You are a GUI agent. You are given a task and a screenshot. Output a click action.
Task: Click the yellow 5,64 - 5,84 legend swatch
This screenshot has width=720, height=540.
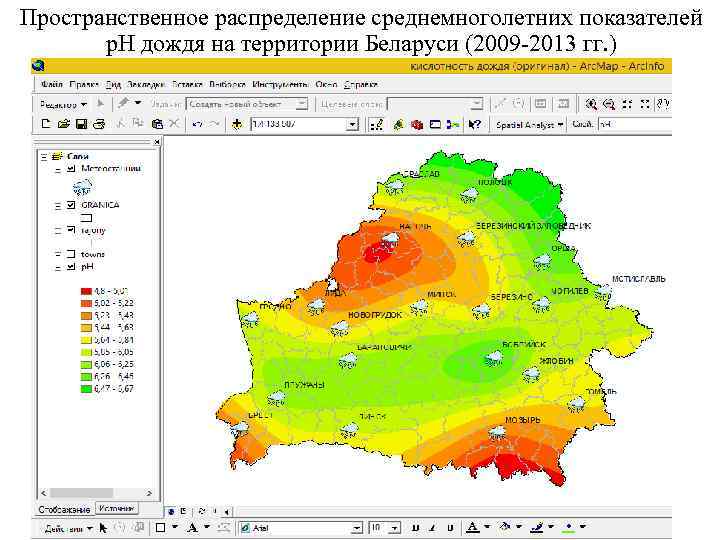tap(86, 340)
